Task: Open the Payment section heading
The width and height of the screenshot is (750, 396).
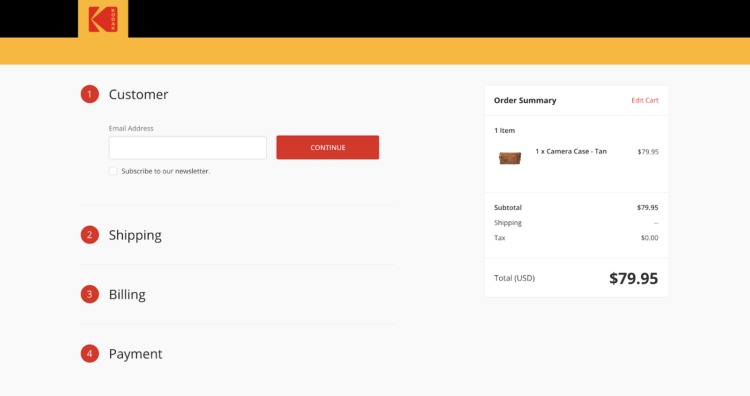Action: pos(135,354)
